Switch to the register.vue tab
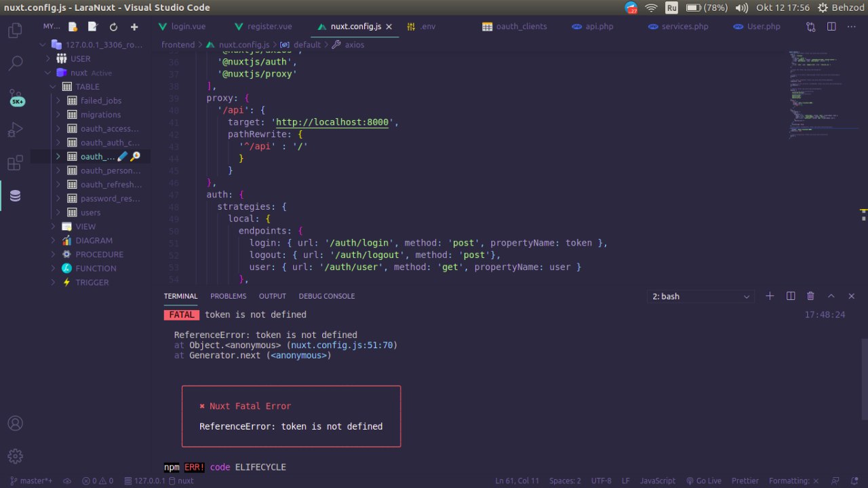Image resolution: width=868 pixels, height=488 pixels. tap(269, 26)
